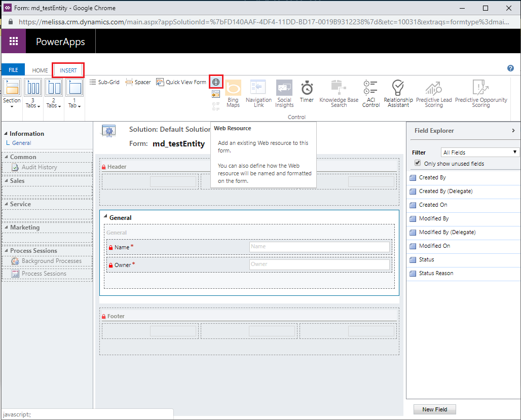
Task: Click the Section ribbon icon
Action: (12, 87)
